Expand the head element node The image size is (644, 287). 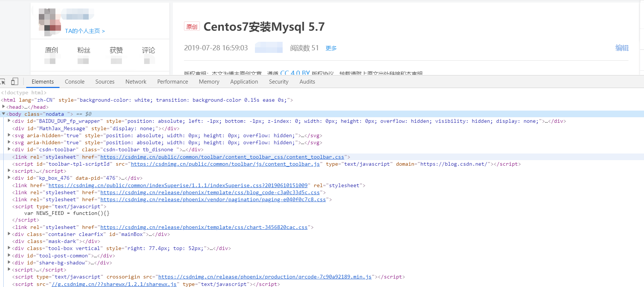coord(4,107)
